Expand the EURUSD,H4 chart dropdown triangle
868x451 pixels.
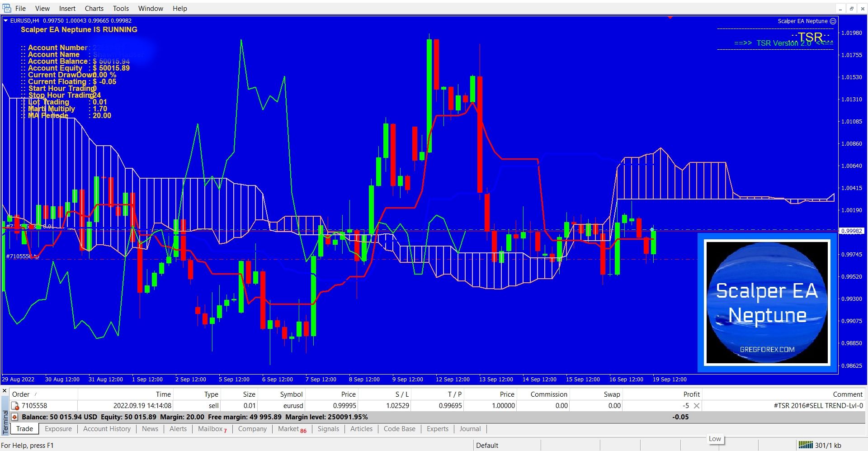tap(5, 21)
